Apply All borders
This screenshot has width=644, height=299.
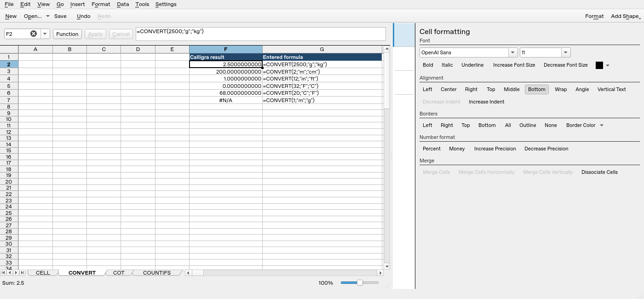(508, 125)
